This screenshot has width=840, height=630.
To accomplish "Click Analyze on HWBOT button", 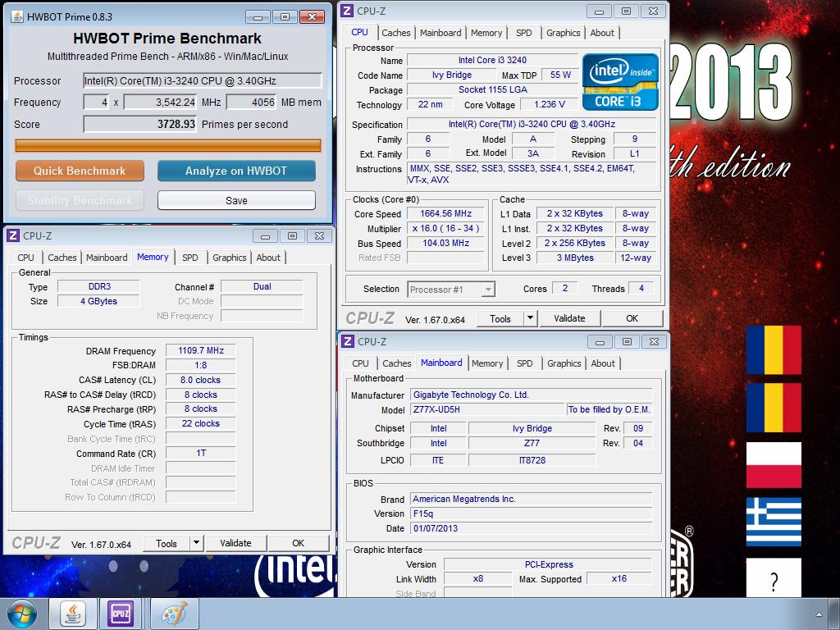I will point(236,171).
